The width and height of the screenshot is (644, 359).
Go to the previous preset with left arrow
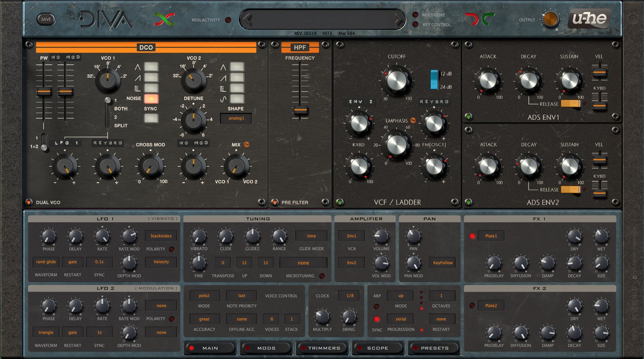(x=247, y=19)
